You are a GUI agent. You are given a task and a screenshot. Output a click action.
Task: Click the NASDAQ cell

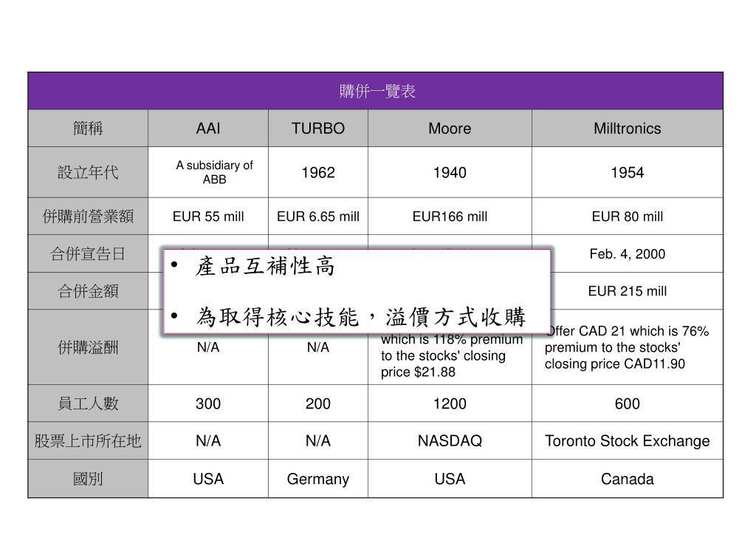450,441
